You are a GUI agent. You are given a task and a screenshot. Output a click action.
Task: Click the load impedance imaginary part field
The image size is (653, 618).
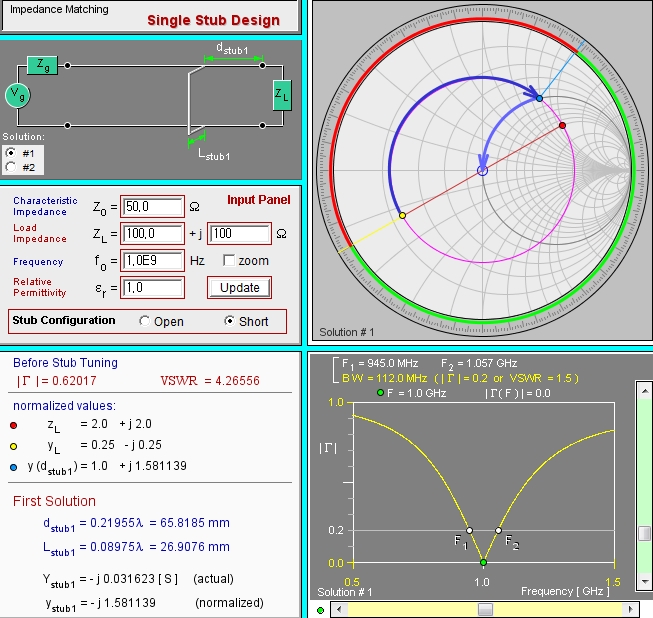click(239, 234)
